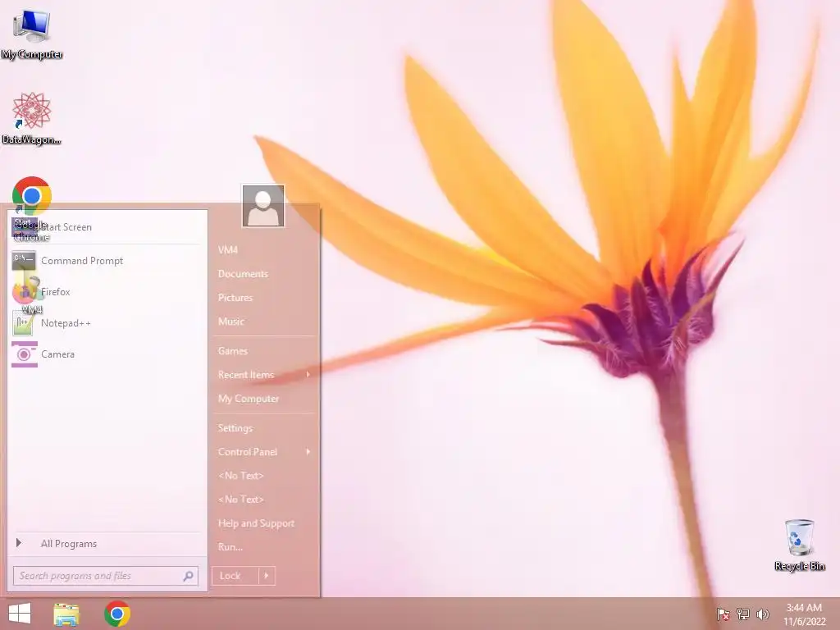Click the user account picture
840x630 pixels.
[263, 206]
